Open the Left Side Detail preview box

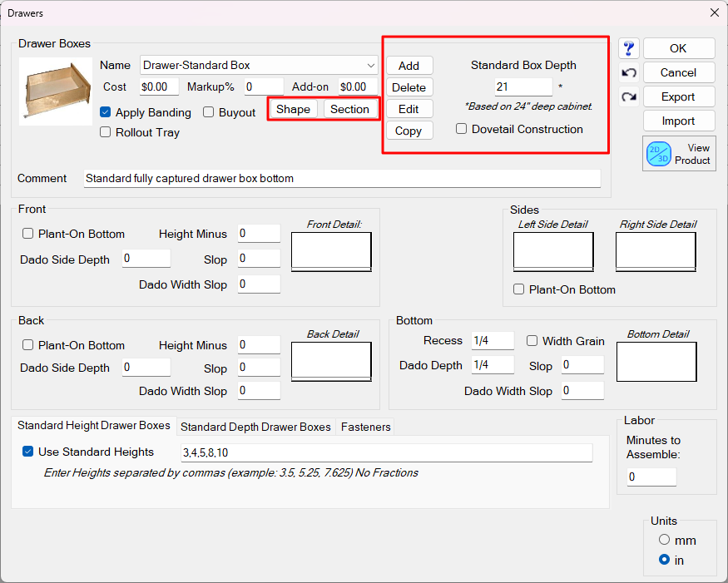pyautogui.click(x=553, y=251)
